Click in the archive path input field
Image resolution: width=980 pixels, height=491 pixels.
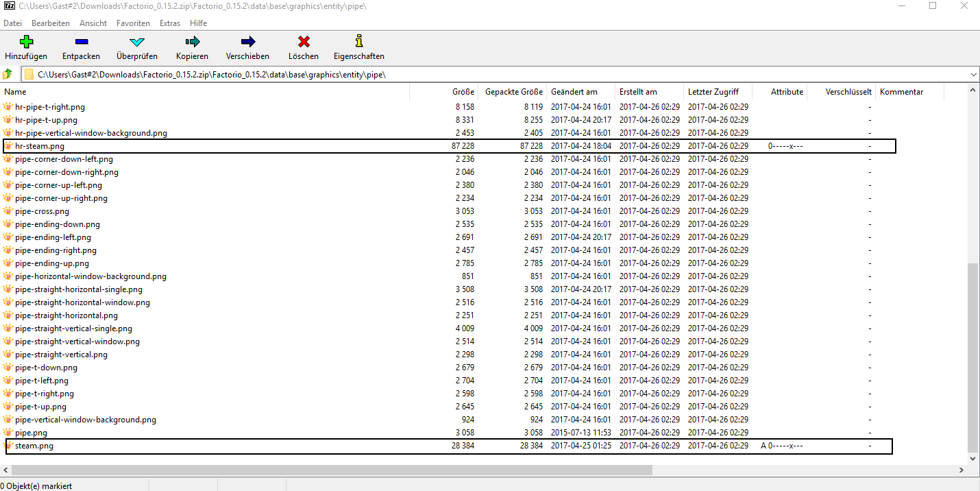pos(480,74)
